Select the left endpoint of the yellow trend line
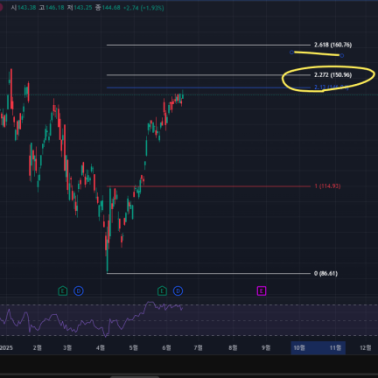The width and height of the screenshot is (378, 378). (x=292, y=52)
